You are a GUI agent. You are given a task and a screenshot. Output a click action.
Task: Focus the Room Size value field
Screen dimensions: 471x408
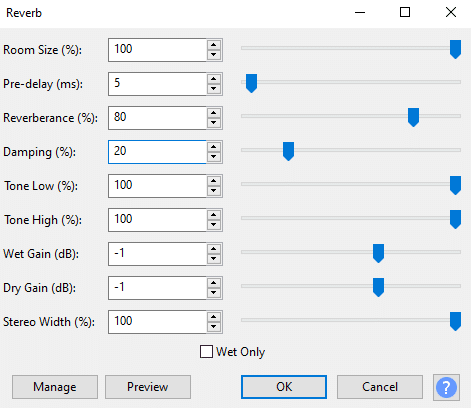pos(157,50)
